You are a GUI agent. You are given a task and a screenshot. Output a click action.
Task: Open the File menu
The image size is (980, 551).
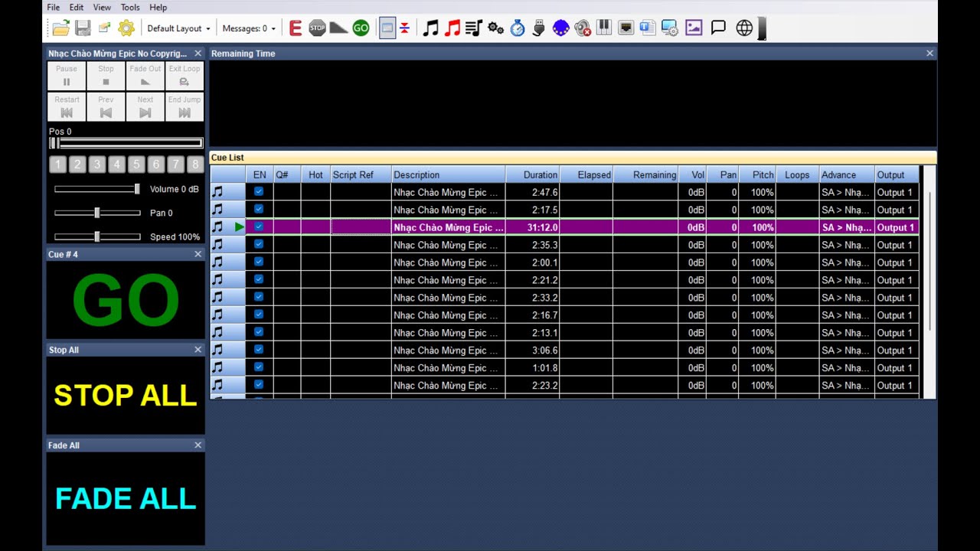coord(53,7)
